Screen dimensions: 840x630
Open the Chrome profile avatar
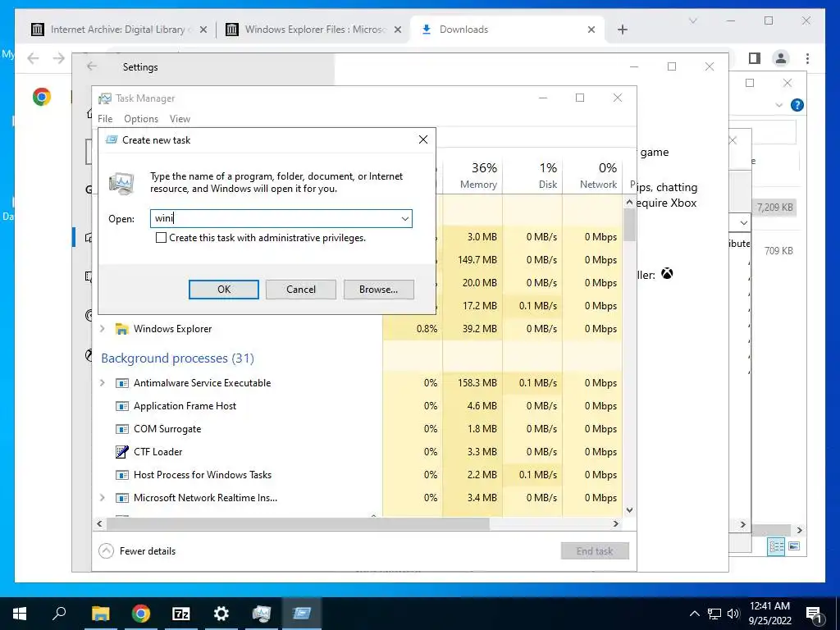pyautogui.click(x=781, y=58)
